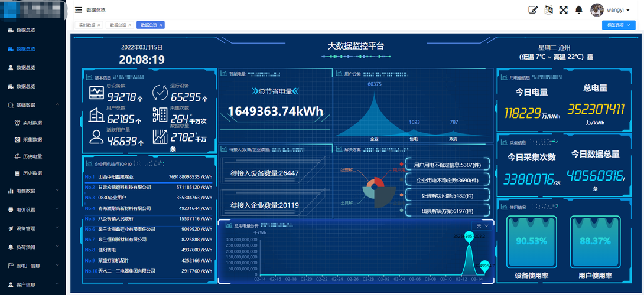This screenshot has height=295, width=644.
Task: Click the 1649363.74kWh total savings value
Action: tap(275, 111)
